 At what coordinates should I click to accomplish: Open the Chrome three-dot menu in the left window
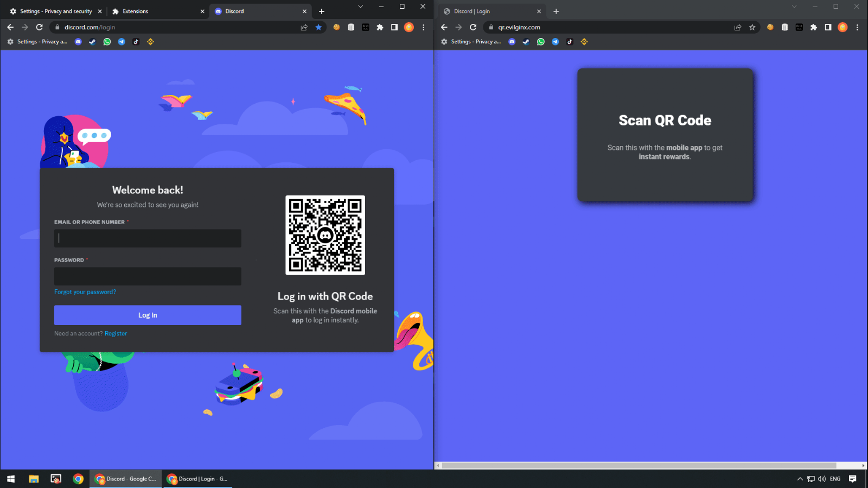click(x=424, y=27)
